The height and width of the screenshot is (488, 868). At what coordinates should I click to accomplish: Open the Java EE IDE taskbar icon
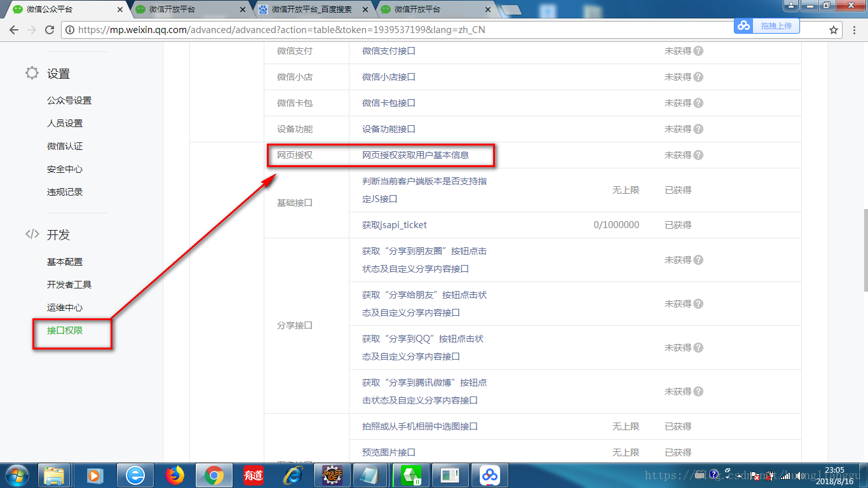(x=332, y=475)
